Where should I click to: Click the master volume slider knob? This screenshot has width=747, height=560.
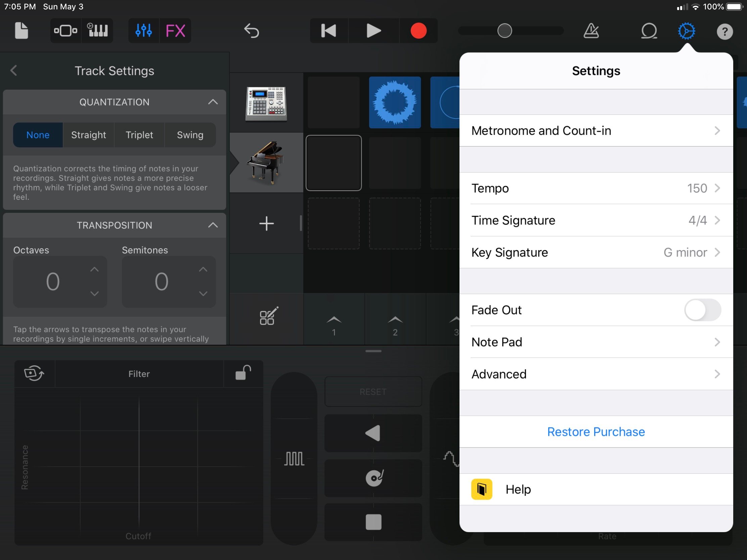[504, 31]
